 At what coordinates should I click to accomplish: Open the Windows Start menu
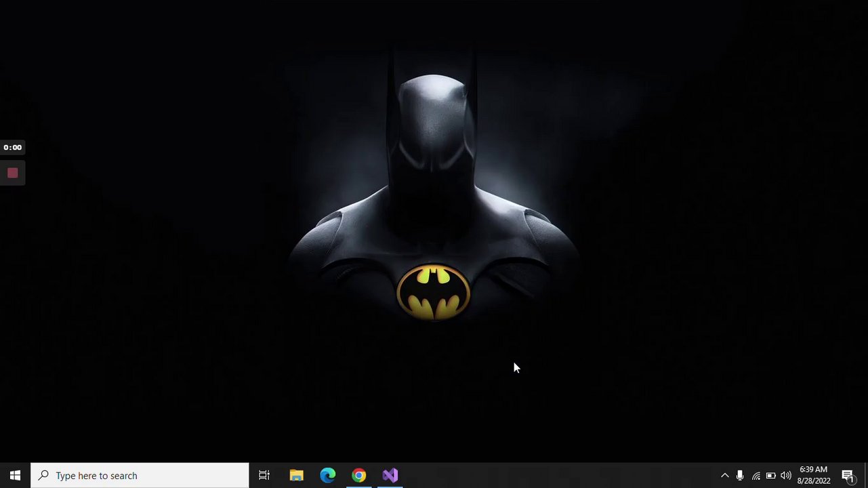point(15,476)
